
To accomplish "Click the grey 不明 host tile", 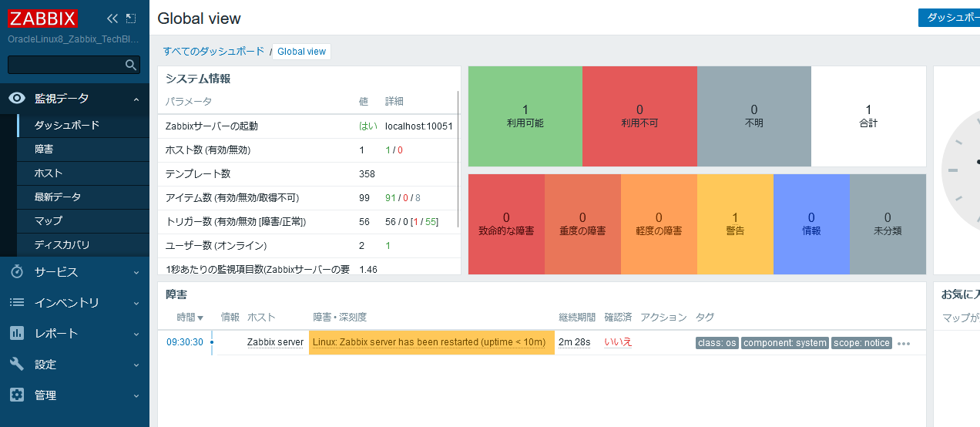I will point(754,116).
